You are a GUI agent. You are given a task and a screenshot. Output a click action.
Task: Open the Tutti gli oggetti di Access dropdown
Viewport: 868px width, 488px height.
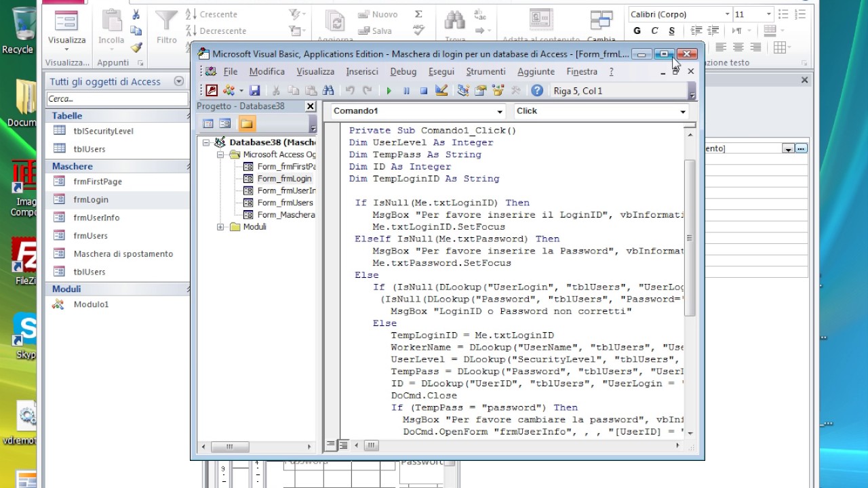pos(179,81)
